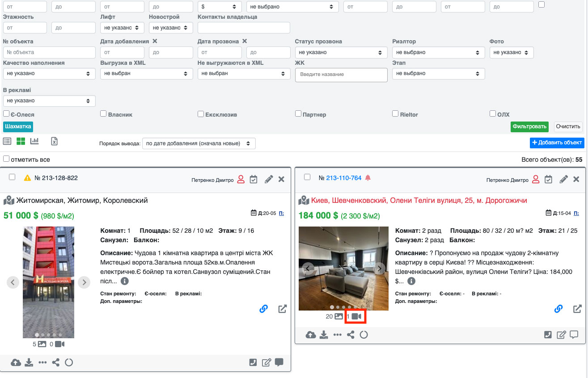Screen dimensions: 588x378
Task: Open the statistics chart view icon
Action: pyautogui.click(x=34, y=142)
